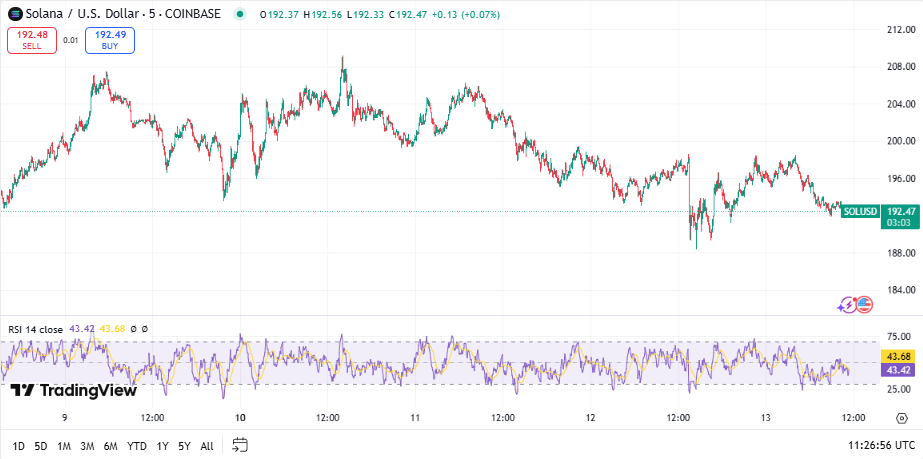The height and width of the screenshot is (459, 923).
Task: Click the SOLUSD price label tag
Action: click(x=860, y=211)
